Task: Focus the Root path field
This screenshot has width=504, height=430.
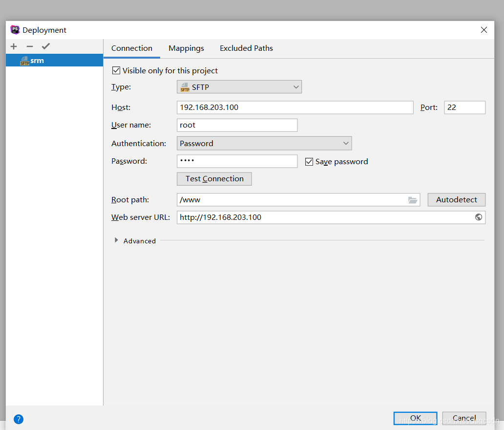Action: [298, 200]
